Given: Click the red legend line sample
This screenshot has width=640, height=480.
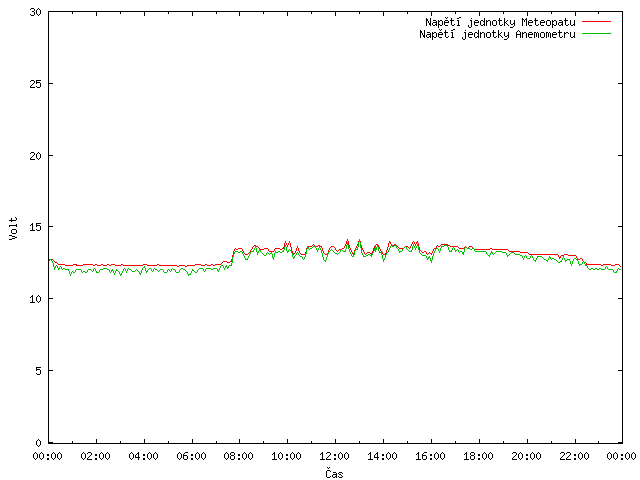Looking at the screenshot, I should (596, 22).
